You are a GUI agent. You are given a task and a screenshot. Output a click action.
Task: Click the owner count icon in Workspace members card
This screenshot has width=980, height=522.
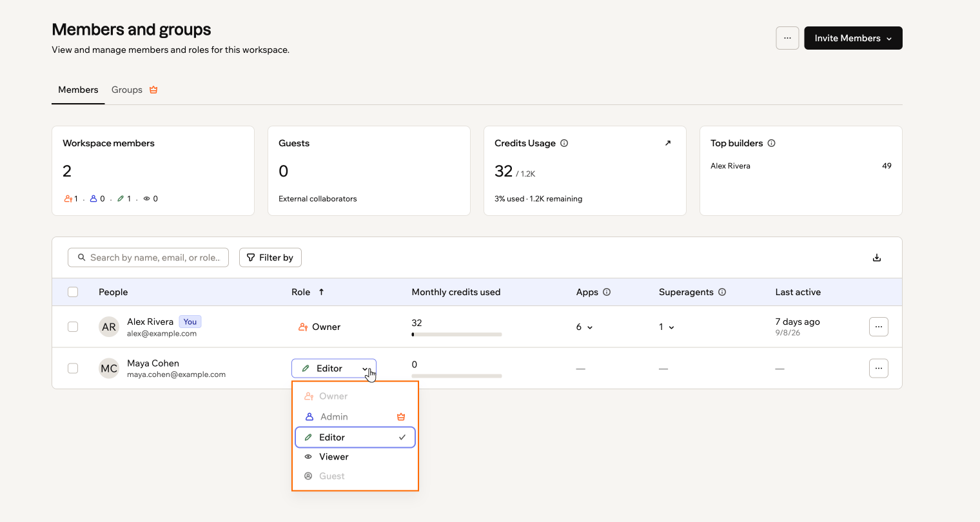pyautogui.click(x=68, y=198)
